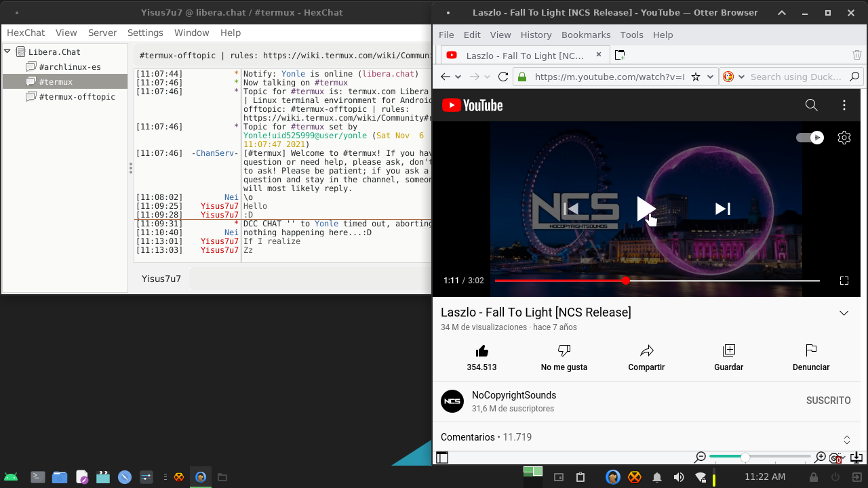Open clipboard manager tray icon

[580, 477]
